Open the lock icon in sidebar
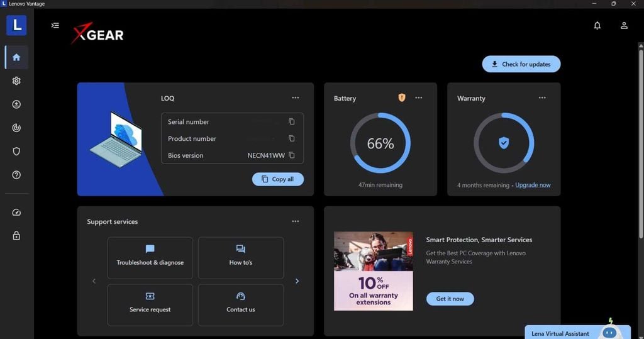The height and width of the screenshot is (339, 644). [16, 235]
